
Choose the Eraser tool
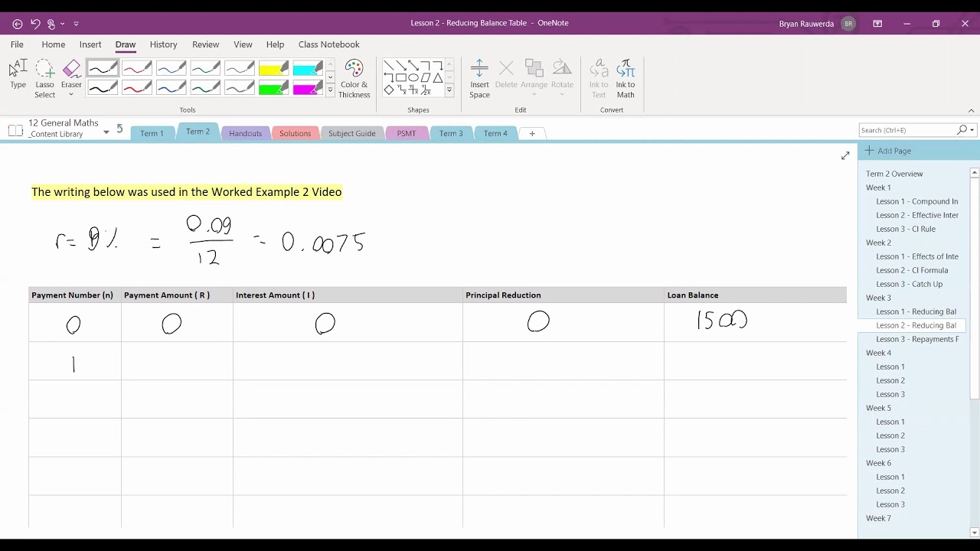(71, 73)
